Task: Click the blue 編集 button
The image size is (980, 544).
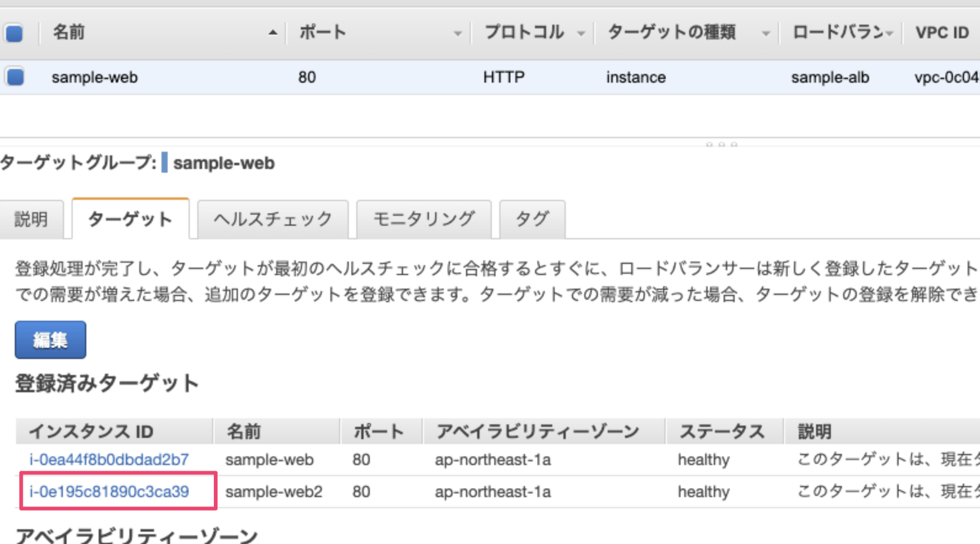Action: click(51, 340)
